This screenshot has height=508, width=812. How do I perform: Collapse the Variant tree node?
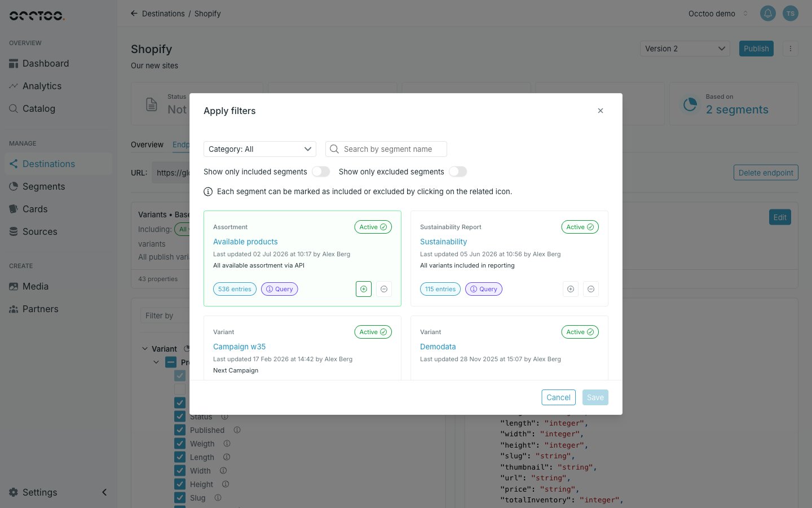[x=145, y=349]
